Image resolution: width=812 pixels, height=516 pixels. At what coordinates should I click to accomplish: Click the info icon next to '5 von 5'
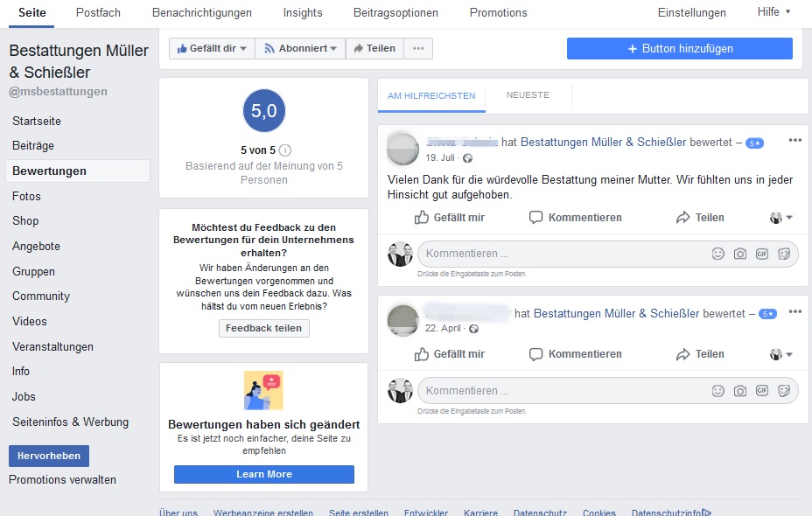[285, 150]
